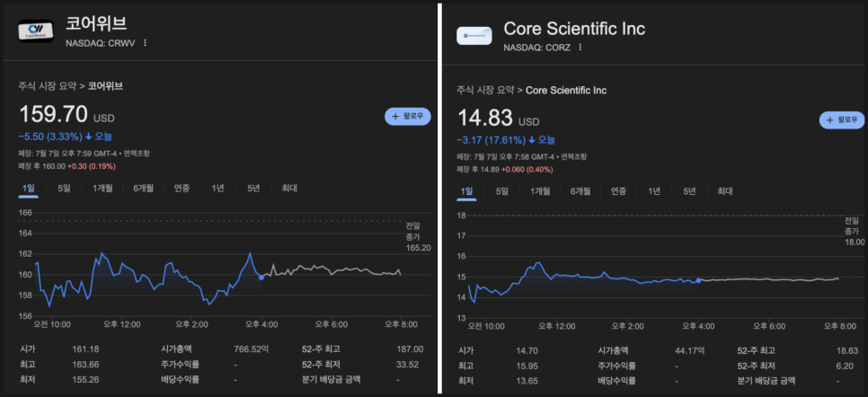
Task: Select the 1개월 tab on the CRWV chart
Action: pos(103,189)
